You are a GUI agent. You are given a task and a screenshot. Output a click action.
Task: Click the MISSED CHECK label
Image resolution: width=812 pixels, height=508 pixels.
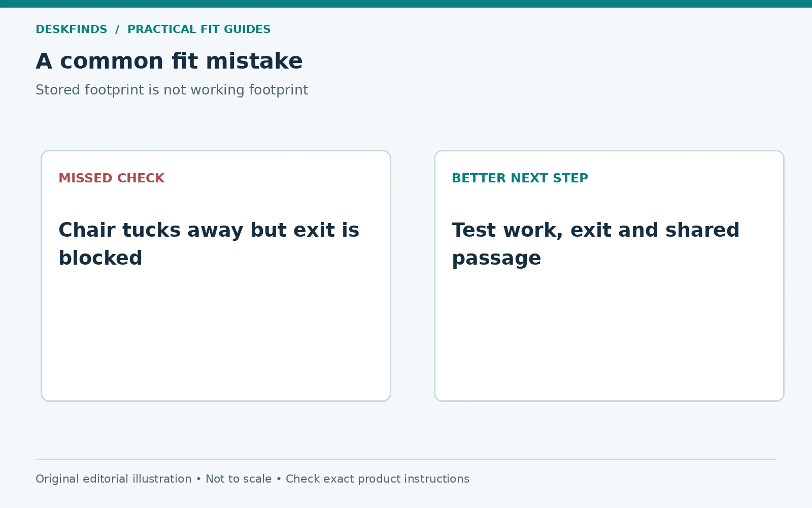click(112, 178)
